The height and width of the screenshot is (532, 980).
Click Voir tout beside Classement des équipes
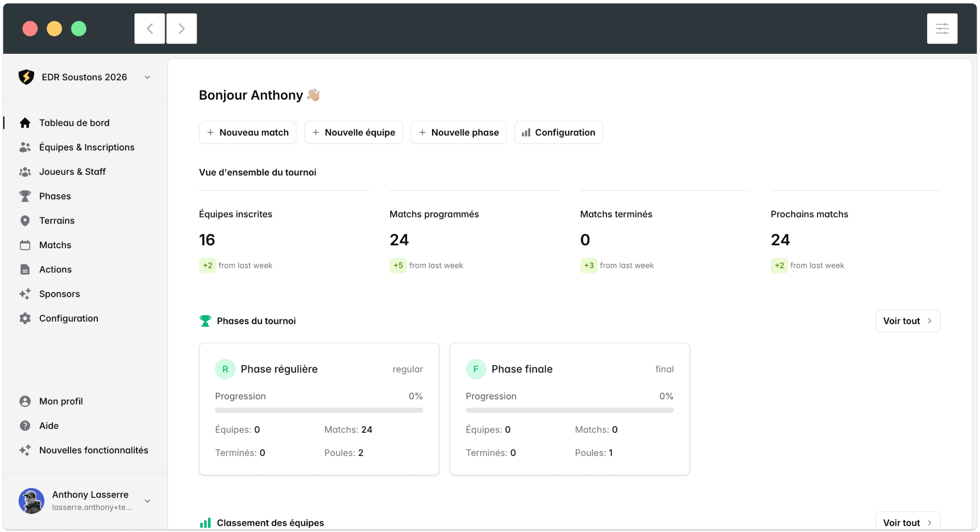[x=908, y=522]
